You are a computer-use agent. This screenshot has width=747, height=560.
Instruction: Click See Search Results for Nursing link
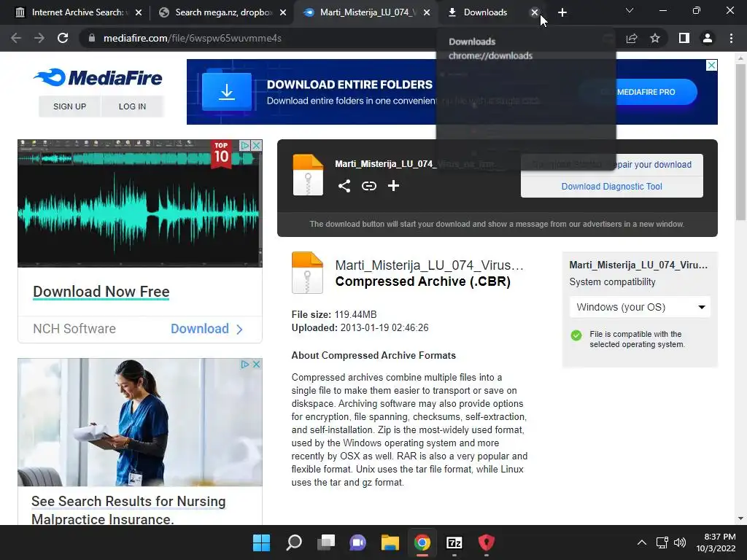(128, 510)
